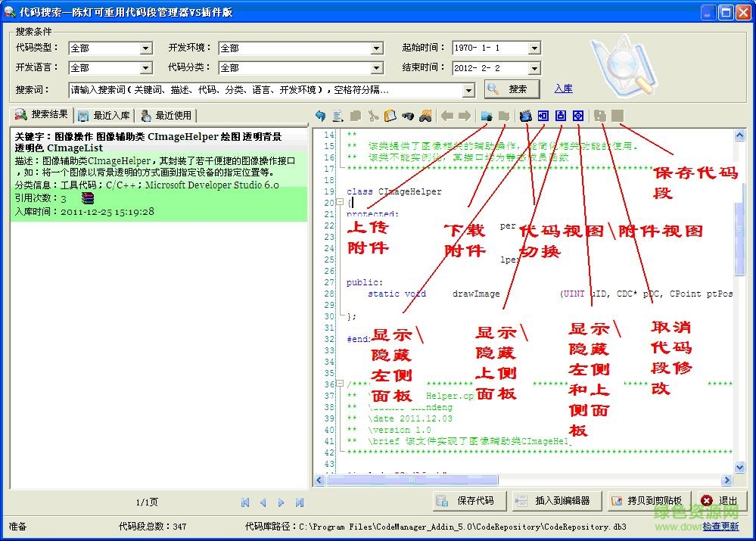Screen dimensions: 756x541
Task: Open the 代码类型 dropdown
Action: tap(146, 48)
